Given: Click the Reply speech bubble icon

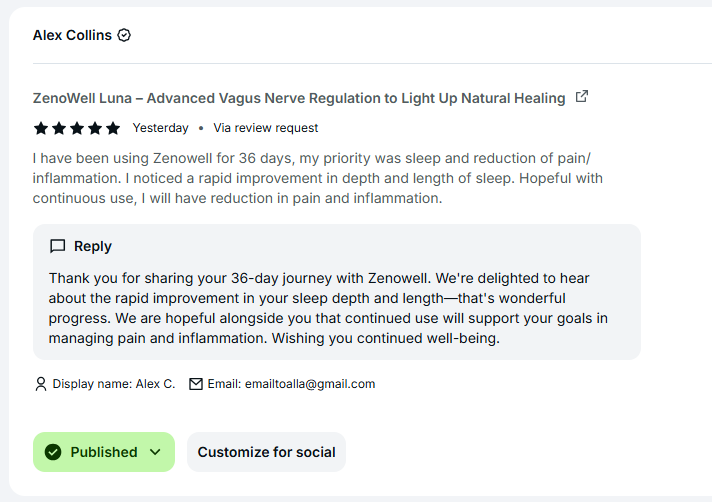Looking at the screenshot, I should [58, 246].
